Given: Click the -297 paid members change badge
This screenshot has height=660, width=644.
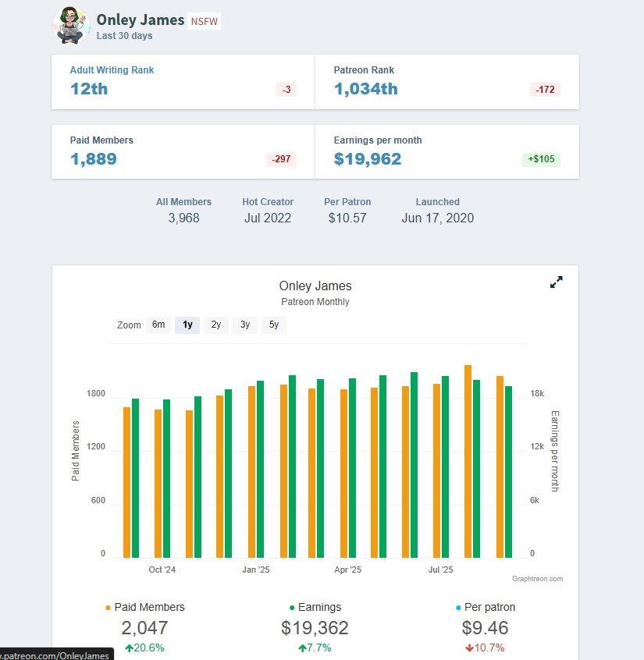Looking at the screenshot, I should click(x=281, y=159).
